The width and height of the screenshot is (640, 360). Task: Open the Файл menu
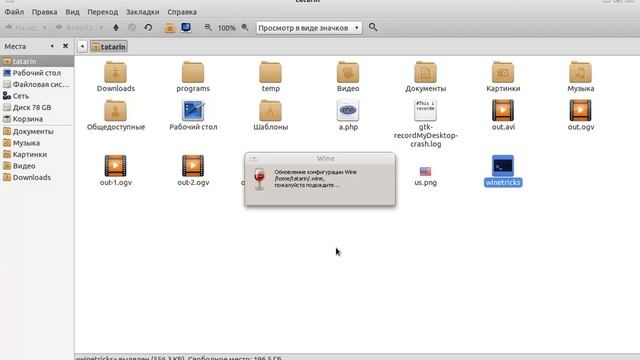(14, 12)
